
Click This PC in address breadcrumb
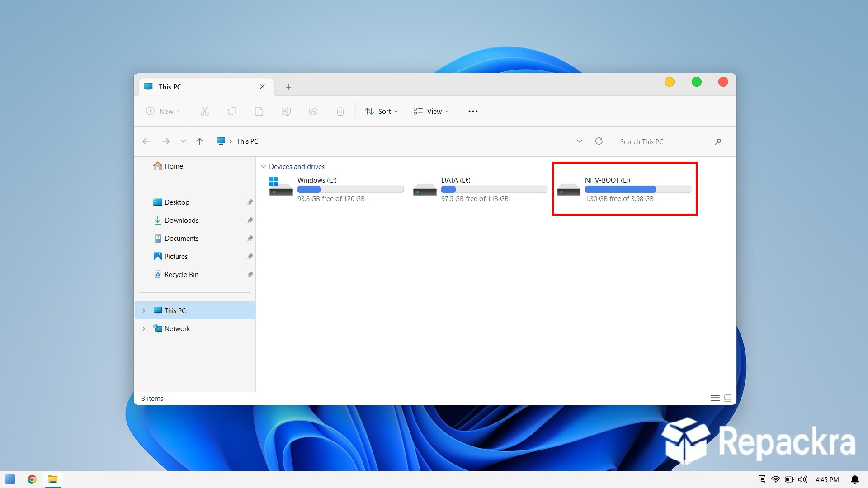247,141
